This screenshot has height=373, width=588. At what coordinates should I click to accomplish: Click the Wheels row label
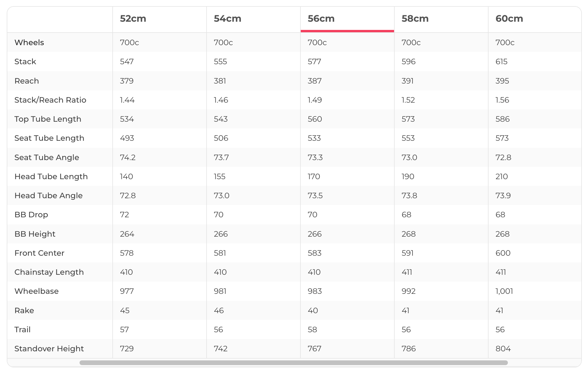tap(29, 43)
